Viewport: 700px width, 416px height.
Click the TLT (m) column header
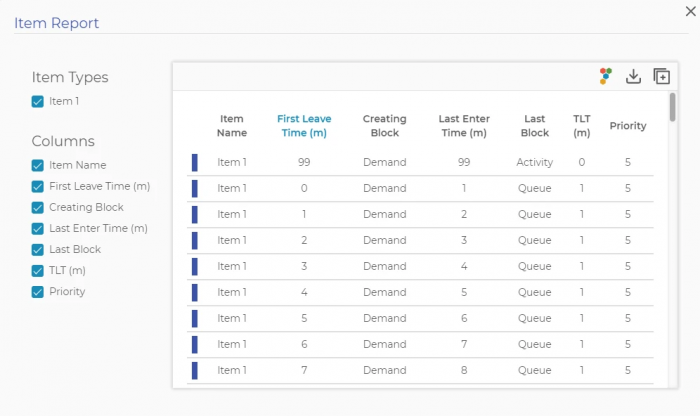pyautogui.click(x=582, y=126)
